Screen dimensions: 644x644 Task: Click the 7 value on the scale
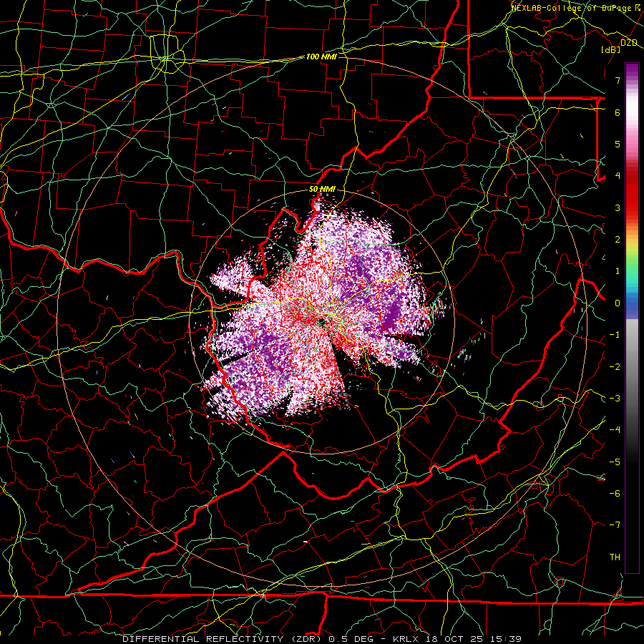click(x=618, y=80)
